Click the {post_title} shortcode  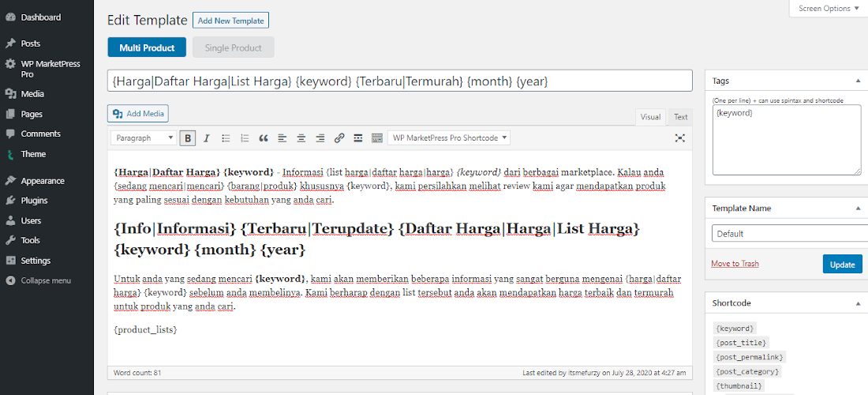coord(741,343)
